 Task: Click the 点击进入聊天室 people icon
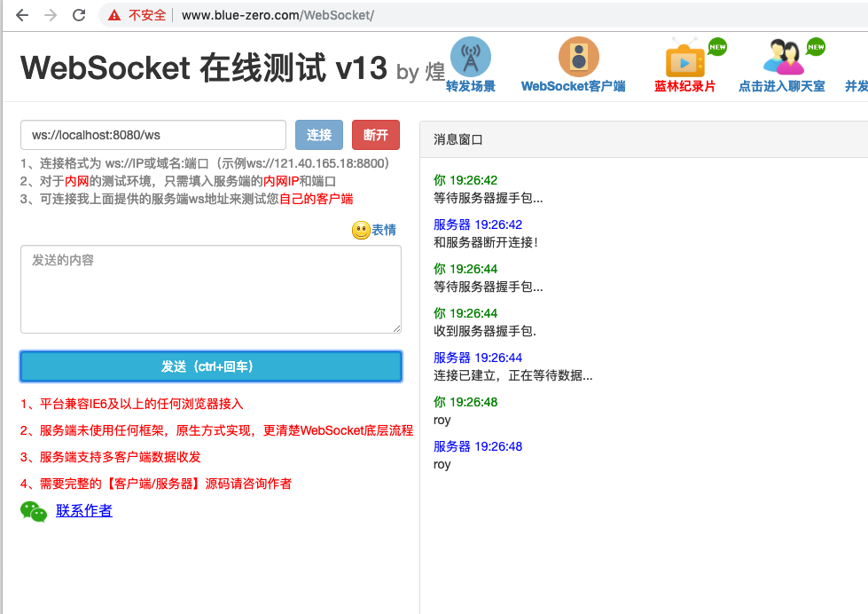coord(784,57)
